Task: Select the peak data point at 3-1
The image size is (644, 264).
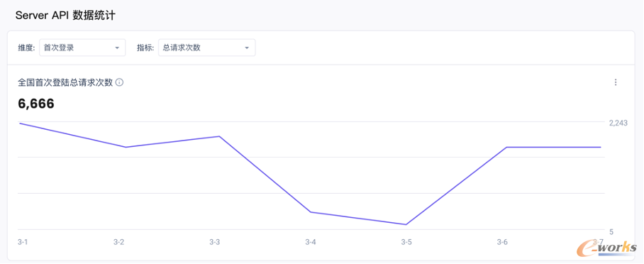Action: click(x=20, y=123)
